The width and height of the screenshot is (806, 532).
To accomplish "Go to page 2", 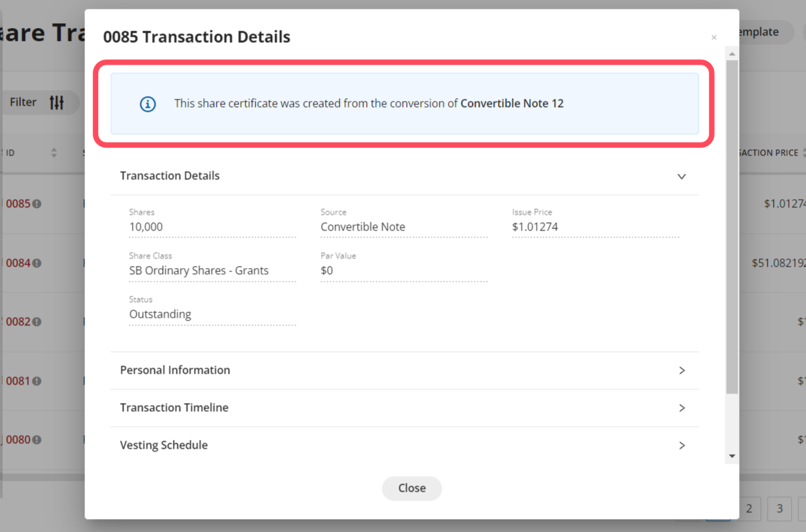I will (749, 508).
